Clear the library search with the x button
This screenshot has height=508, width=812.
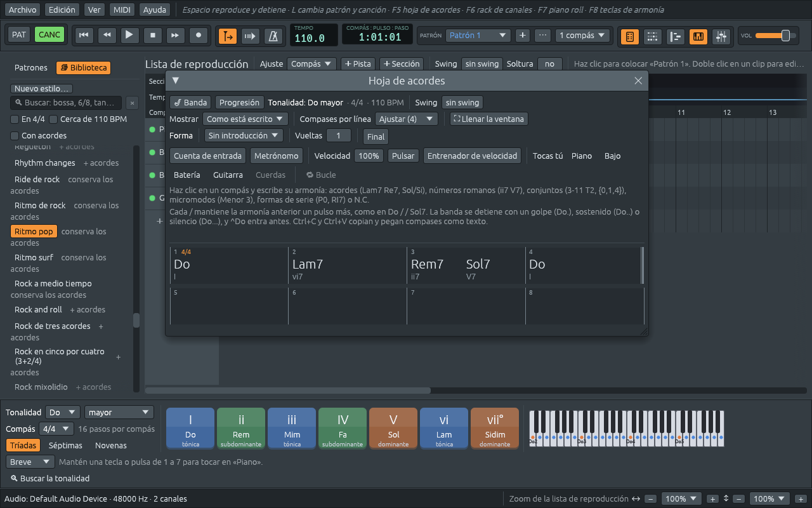coord(131,103)
